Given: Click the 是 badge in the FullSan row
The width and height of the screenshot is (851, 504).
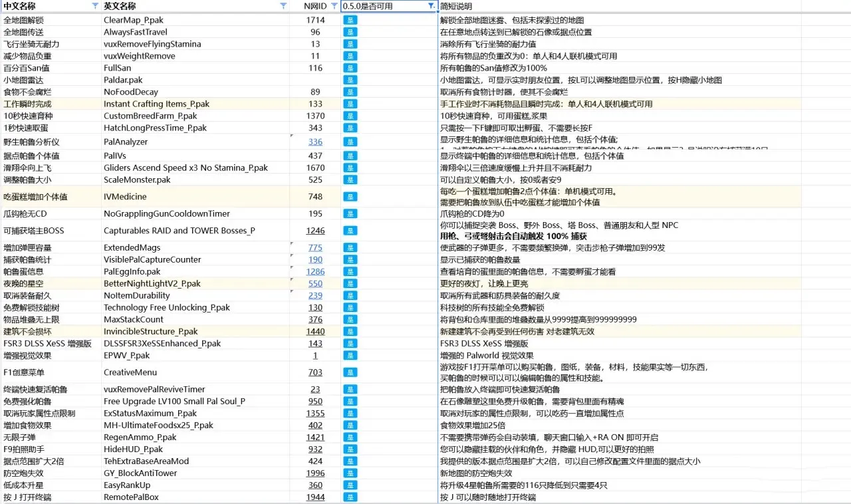Looking at the screenshot, I should coord(350,68).
